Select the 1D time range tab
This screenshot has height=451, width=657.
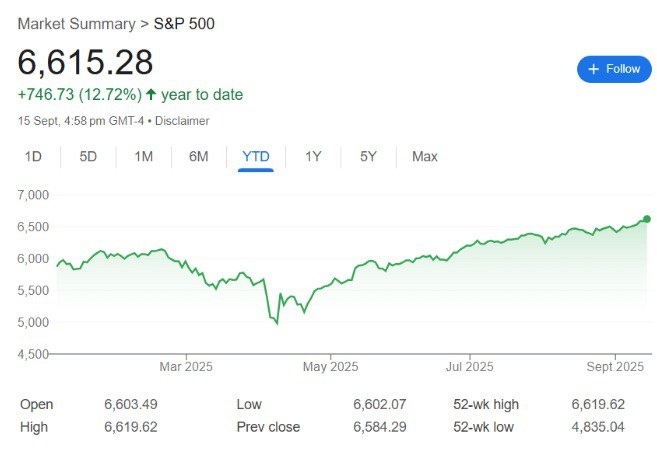[x=33, y=156]
